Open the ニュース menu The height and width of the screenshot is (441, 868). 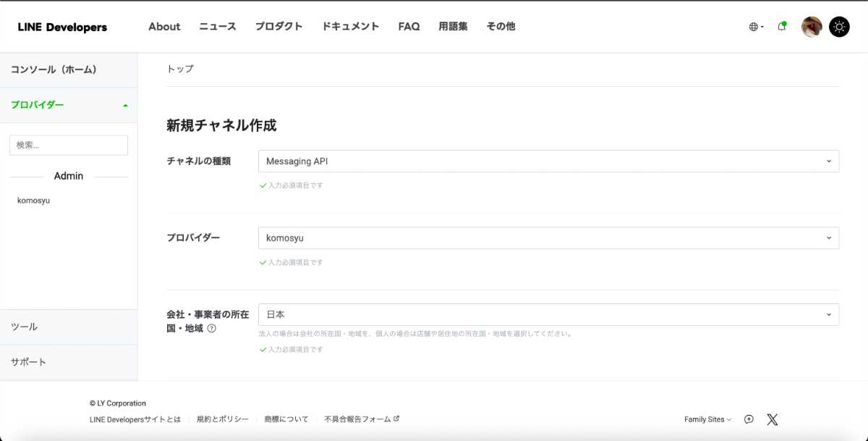[218, 26]
